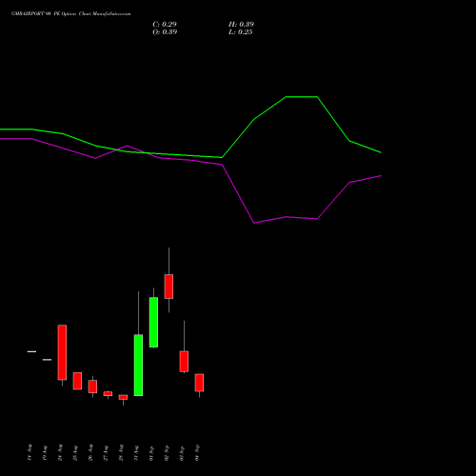Viewport: 476px width, 476px height.
Task: Select the green candle above 01 Sep
Action: coord(153,322)
